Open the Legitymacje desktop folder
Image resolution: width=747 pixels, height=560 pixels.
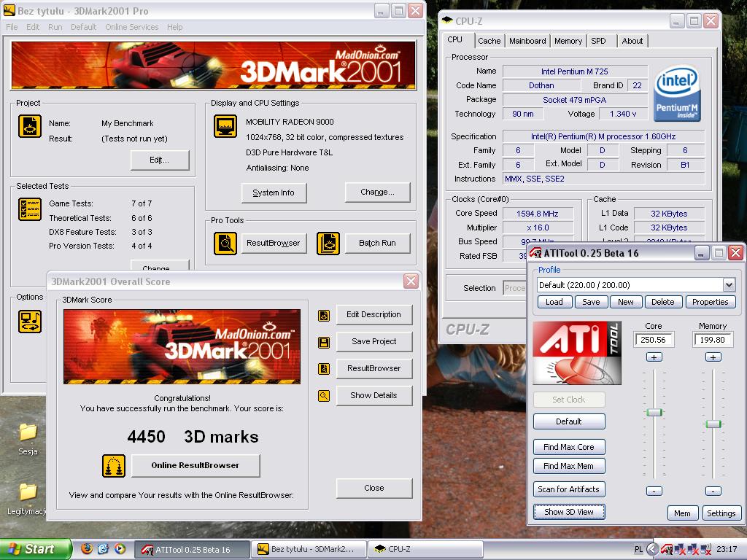pos(28,499)
